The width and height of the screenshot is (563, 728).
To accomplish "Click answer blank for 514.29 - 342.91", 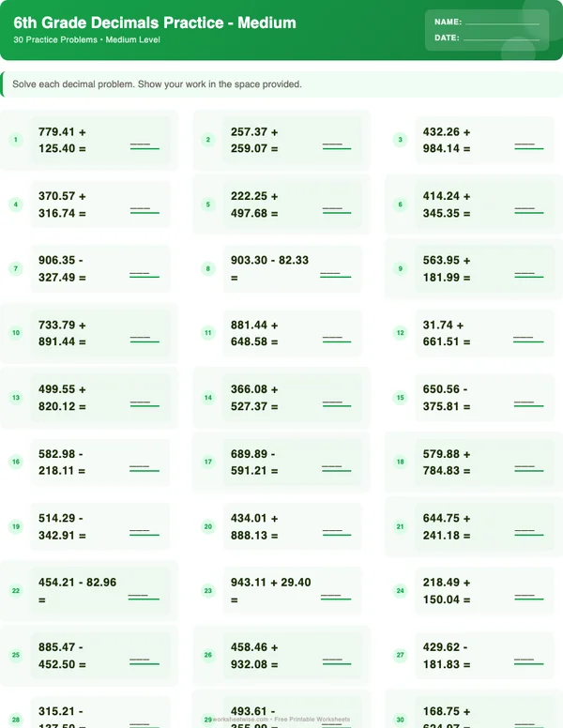I will (145, 532).
